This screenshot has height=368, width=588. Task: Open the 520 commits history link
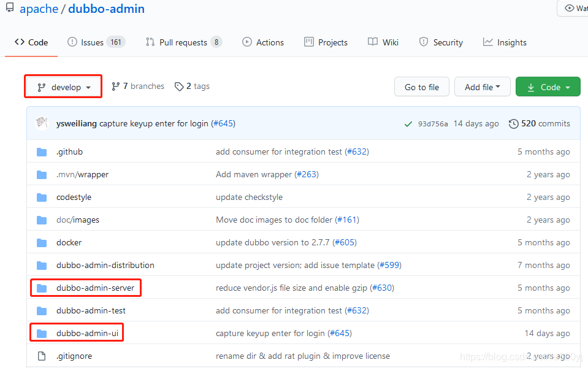coord(539,123)
